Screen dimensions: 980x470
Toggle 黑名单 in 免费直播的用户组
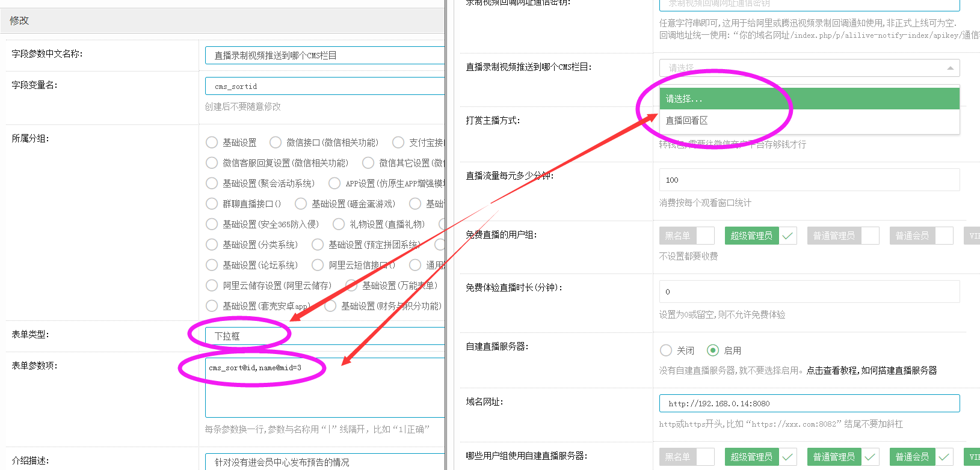pos(686,236)
